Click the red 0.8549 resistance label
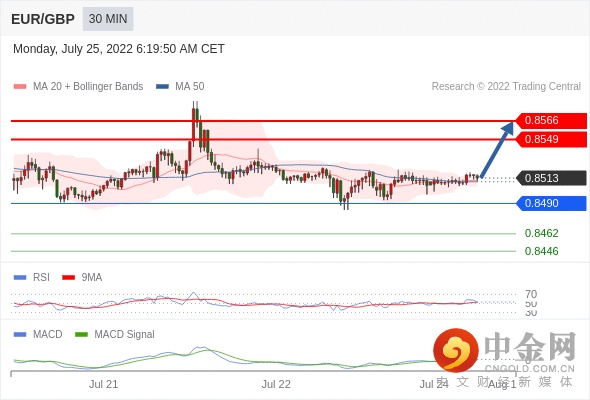Screen dimensions: 590x400 (551, 140)
